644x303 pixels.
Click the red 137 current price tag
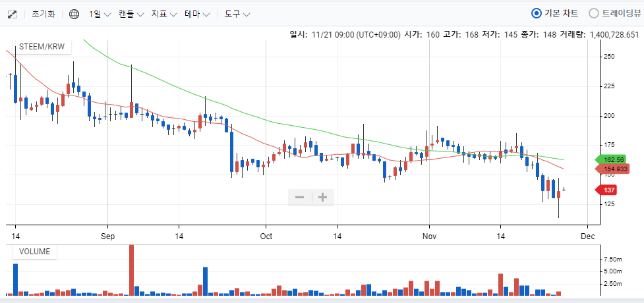click(606, 190)
